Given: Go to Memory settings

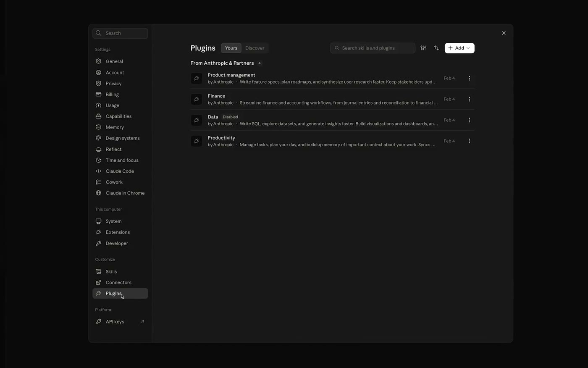Looking at the screenshot, I should click(120, 127).
